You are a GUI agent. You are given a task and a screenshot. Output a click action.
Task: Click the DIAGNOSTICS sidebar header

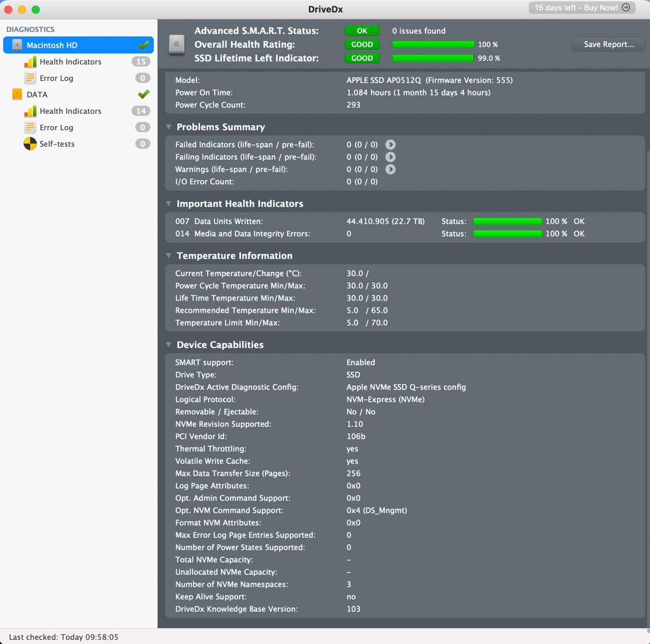30,29
